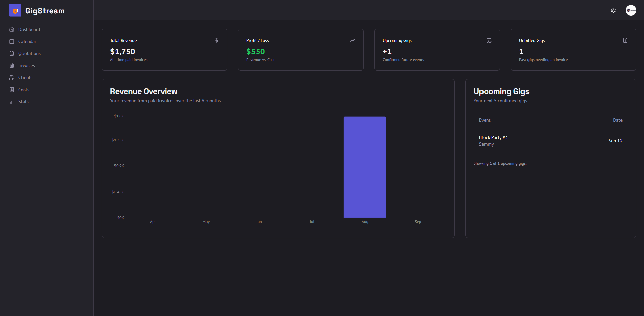This screenshot has height=316, width=644.
Task: Open the Stats bar-chart icon in sidebar
Action: pos(12,102)
